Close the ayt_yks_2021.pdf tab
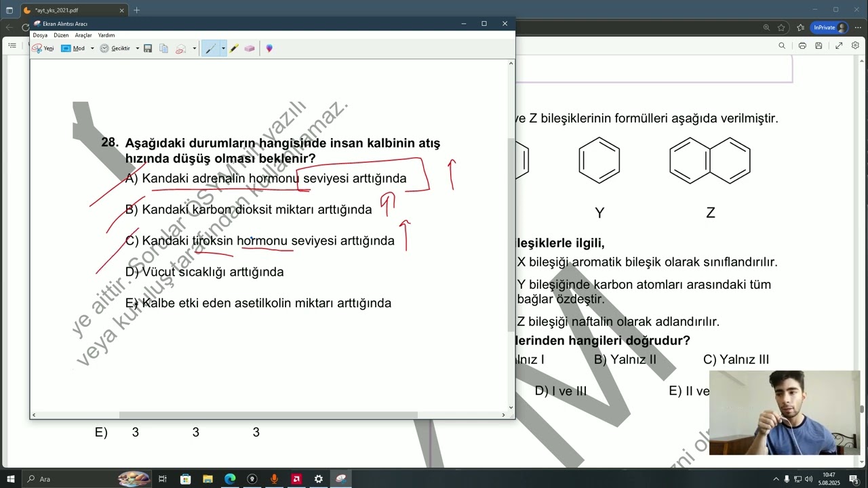 coord(122,10)
